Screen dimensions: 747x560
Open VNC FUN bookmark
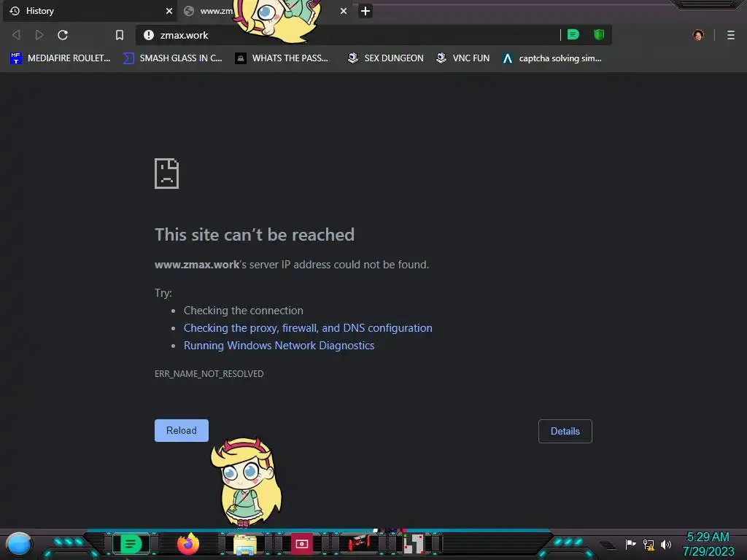pos(463,58)
